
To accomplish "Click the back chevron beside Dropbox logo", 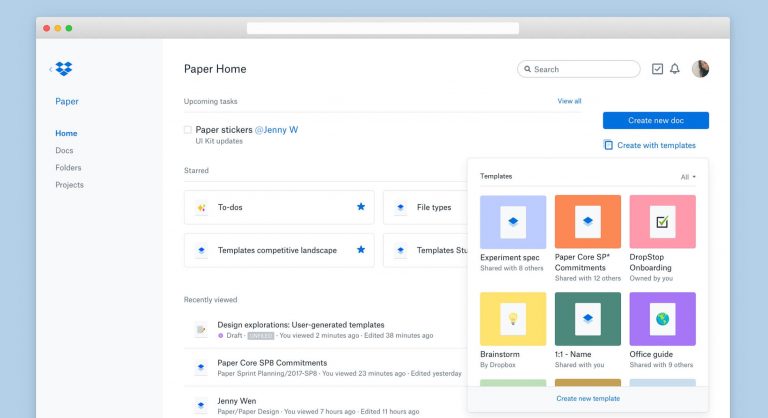I will pyautogui.click(x=50, y=69).
